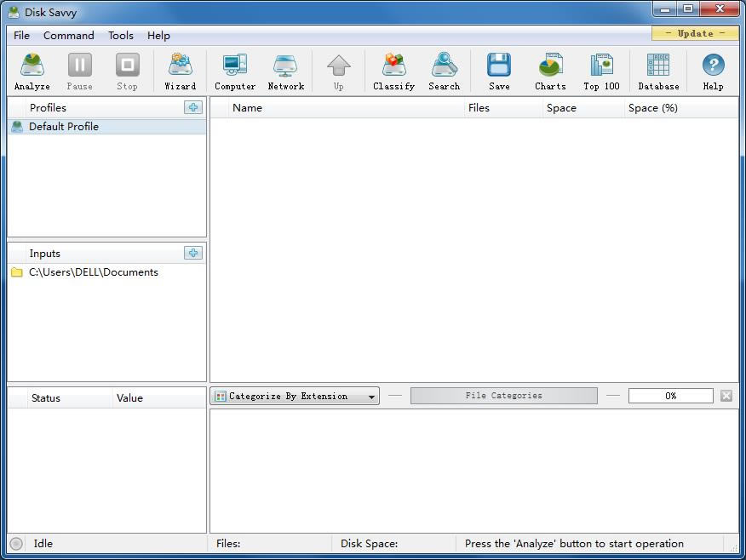Sort by the Name column header
746x560 pixels.
(346, 108)
